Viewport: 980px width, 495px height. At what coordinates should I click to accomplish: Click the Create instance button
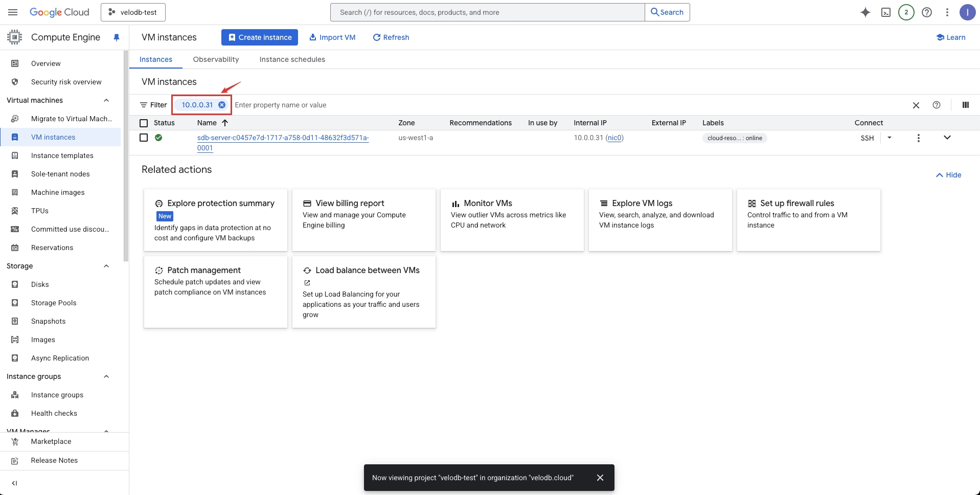click(260, 37)
